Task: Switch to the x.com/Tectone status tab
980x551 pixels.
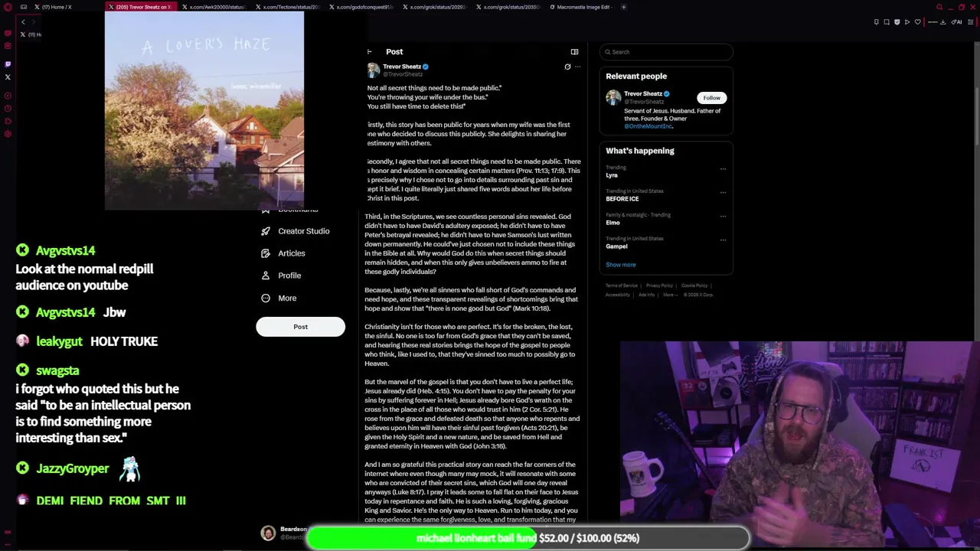Action: click(286, 7)
